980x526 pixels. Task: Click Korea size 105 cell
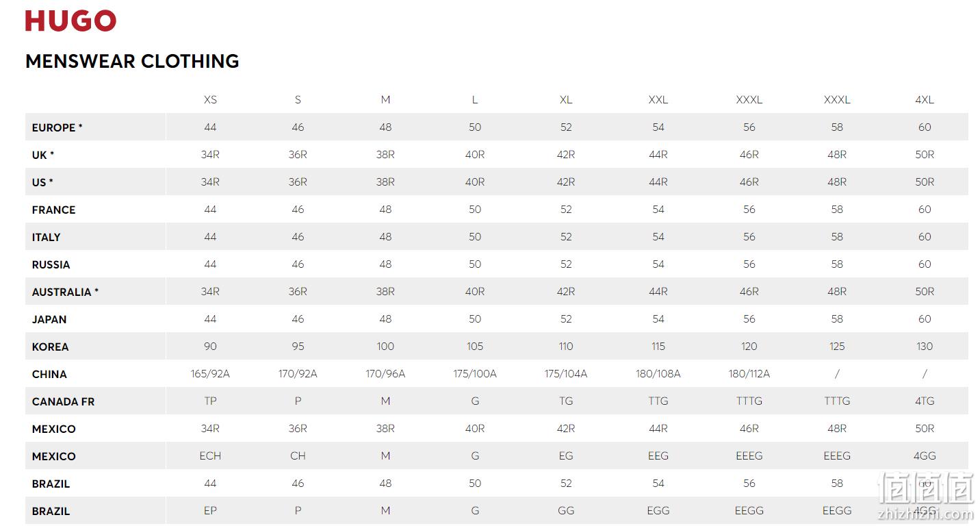475,347
